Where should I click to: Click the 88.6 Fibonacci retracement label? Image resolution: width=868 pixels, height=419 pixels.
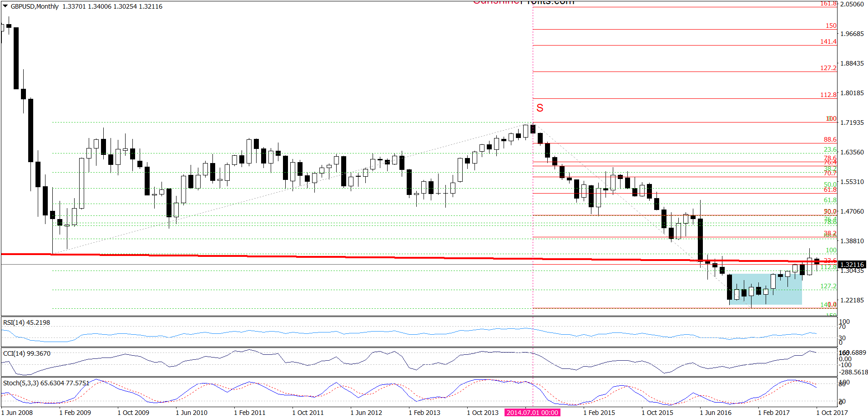pyautogui.click(x=830, y=139)
